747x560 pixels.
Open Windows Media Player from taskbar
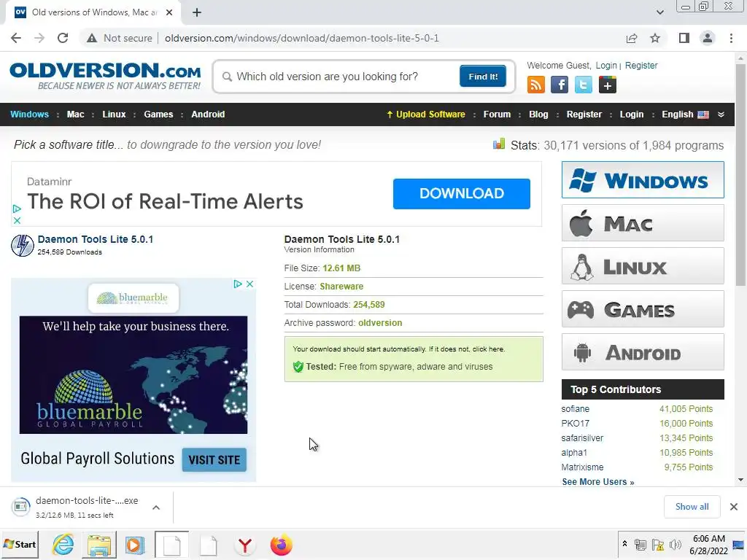point(135,545)
